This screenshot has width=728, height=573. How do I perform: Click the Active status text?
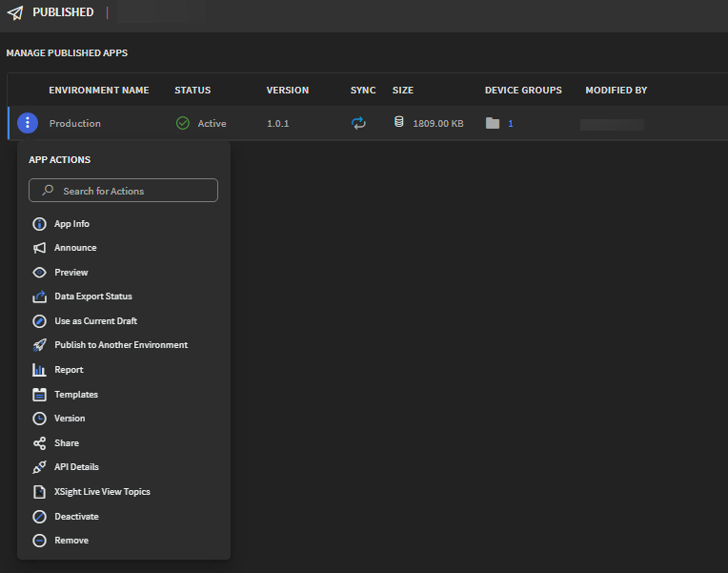coord(212,124)
